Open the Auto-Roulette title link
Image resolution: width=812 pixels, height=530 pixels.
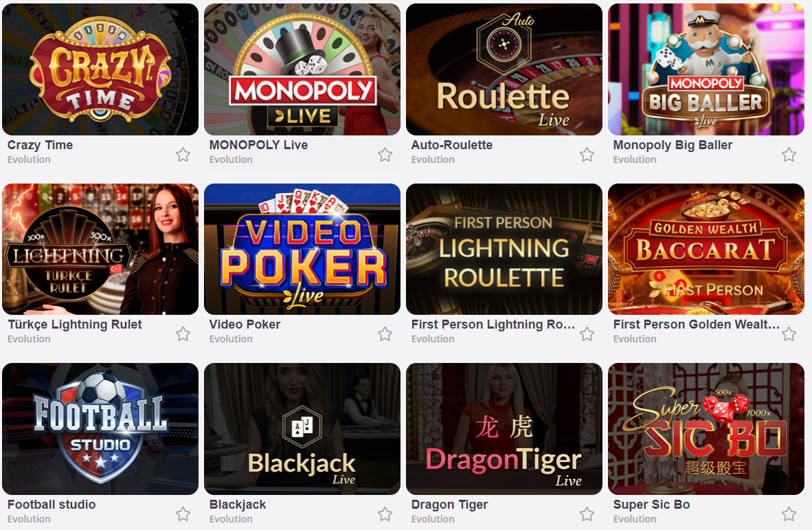451,144
